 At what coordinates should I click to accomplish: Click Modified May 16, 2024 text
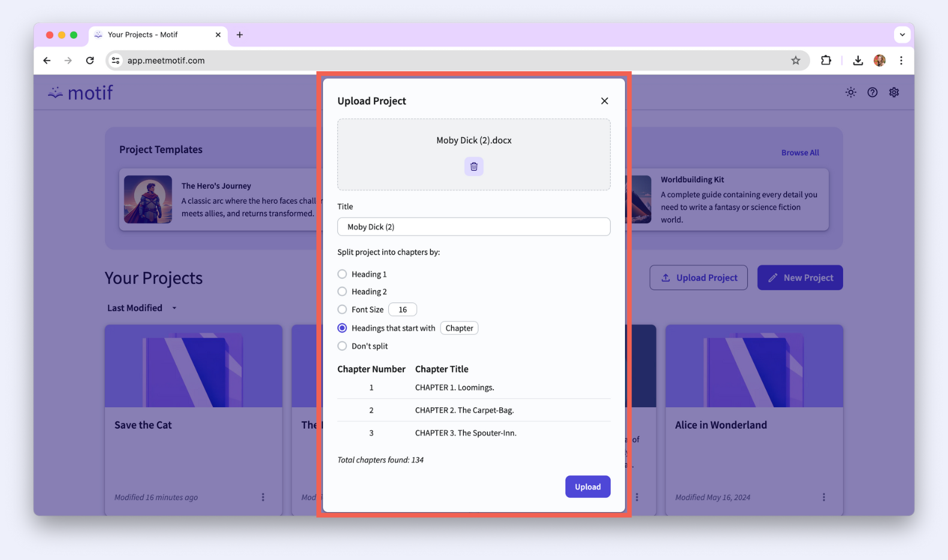coord(712,498)
